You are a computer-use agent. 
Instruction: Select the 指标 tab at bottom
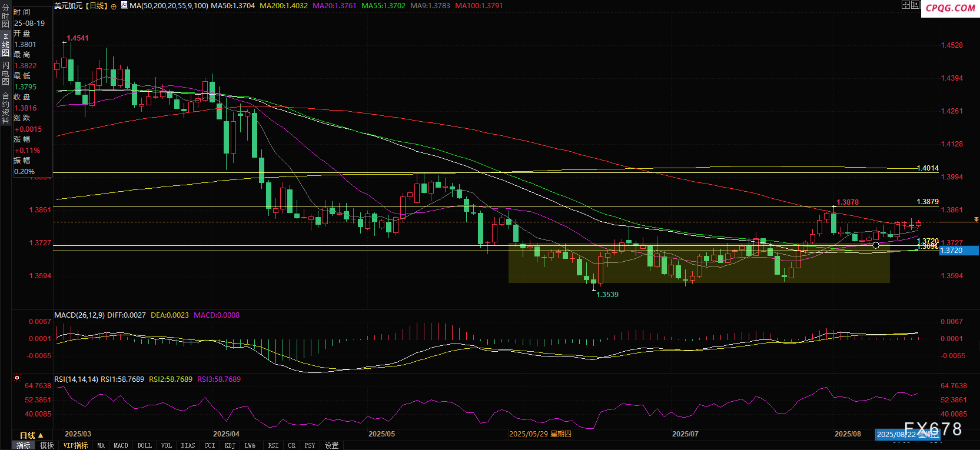[x=24, y=445]
